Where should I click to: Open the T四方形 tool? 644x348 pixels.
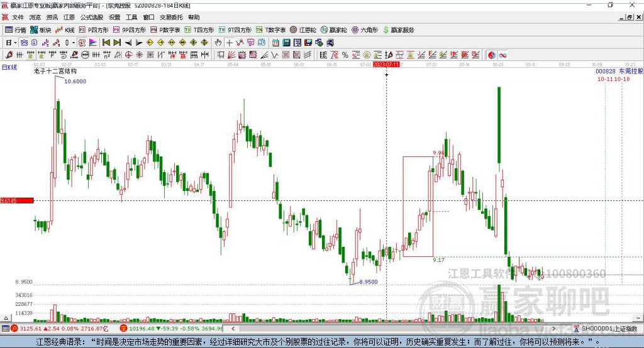(199, 30)
